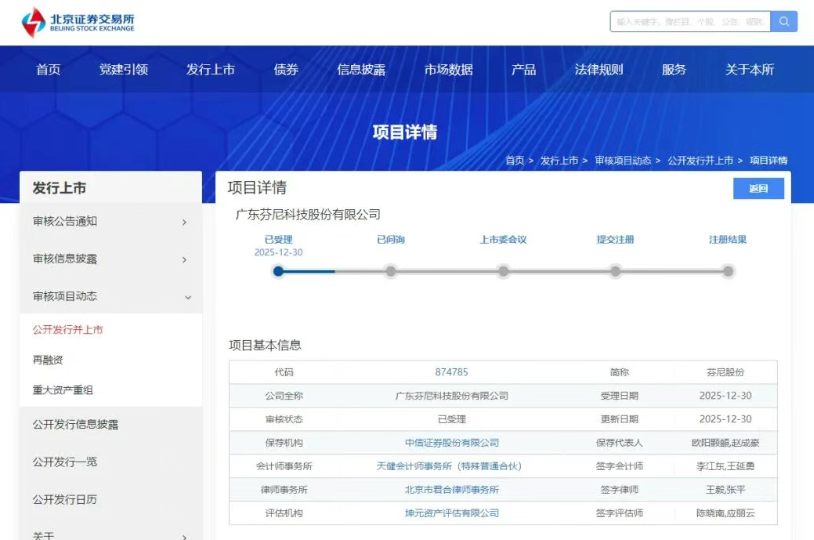The width and height of the screenshot is (814, 540).
Task: Expand the 审核公告通知 sidebar section
Action: [110, 222]
